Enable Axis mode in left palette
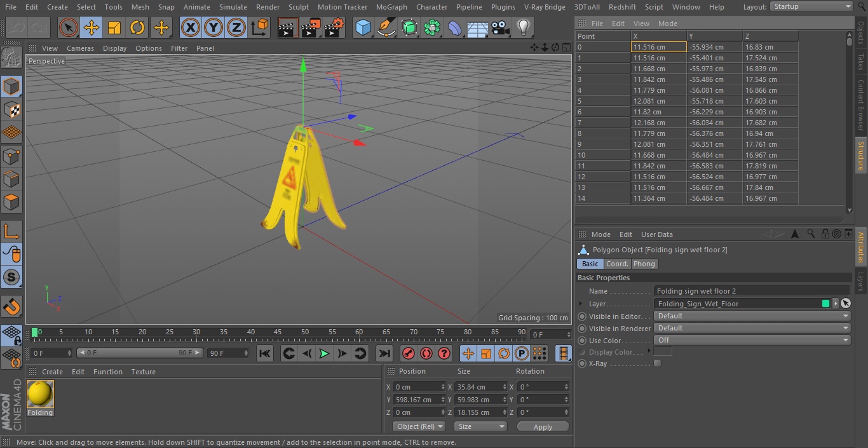Screen dimensions: 868x448 point(11,231)
